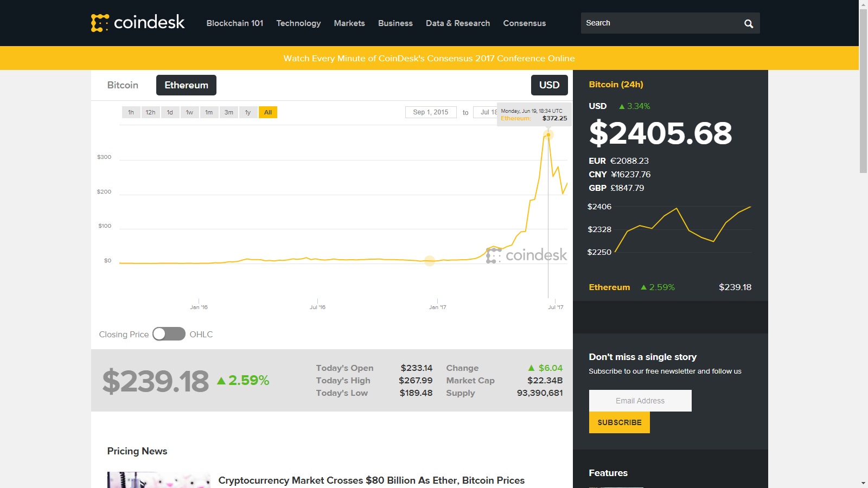868x488 pixels.
Task: Toggle Closing Price to OHLC switch
Action: click(169, 334)
